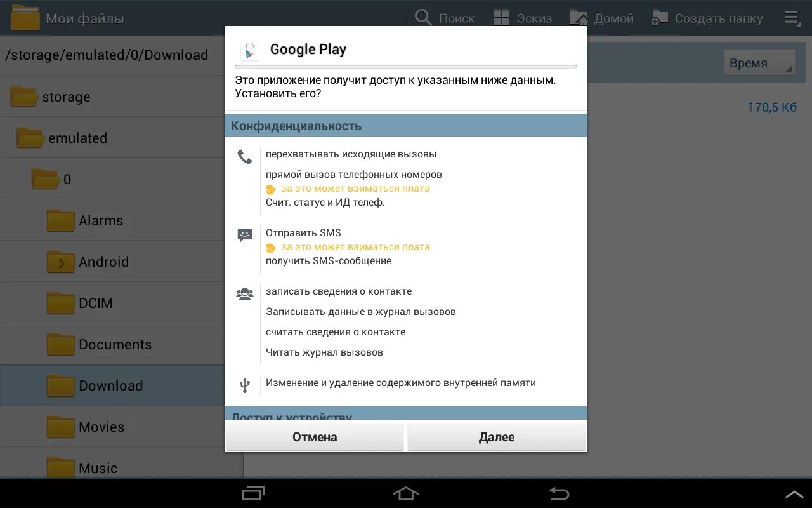Viewport: 812px width, 508px height.
Task: Click the Конфиденциальность section header
Action: tap(406, 126)
